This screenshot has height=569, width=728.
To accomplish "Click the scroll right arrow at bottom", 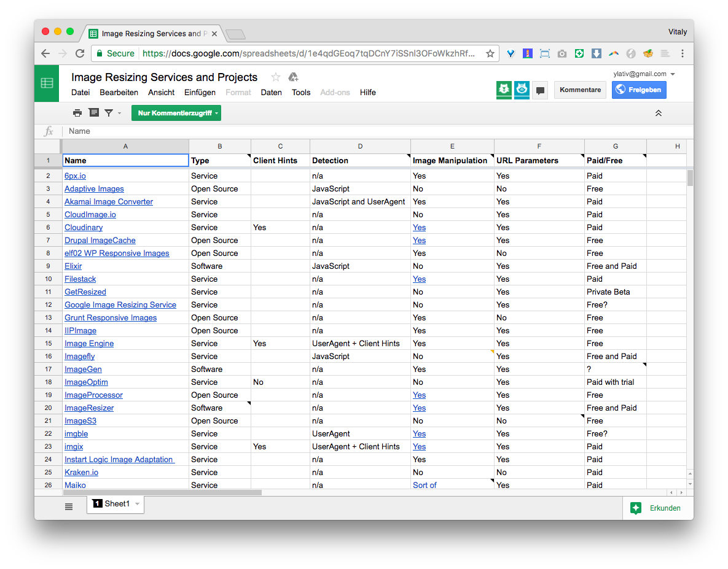I will [681, 492].
